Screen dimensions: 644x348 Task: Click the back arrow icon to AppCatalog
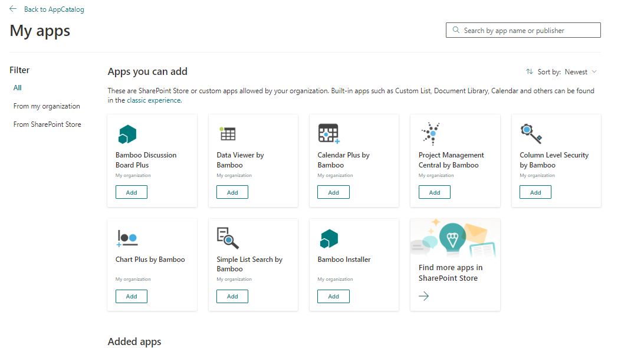13,9
